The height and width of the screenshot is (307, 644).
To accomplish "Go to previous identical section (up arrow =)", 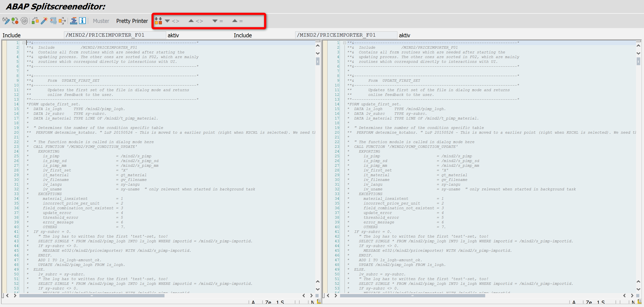I will point(238,21).
